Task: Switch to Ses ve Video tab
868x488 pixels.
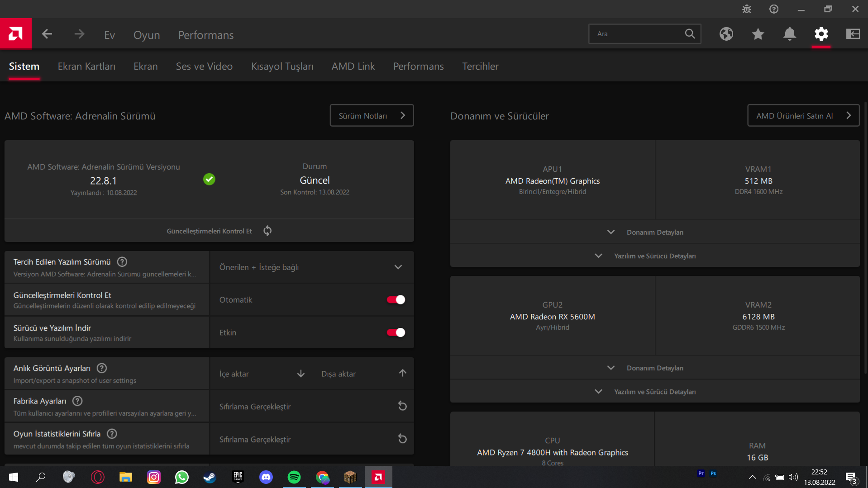Action: 204,66
